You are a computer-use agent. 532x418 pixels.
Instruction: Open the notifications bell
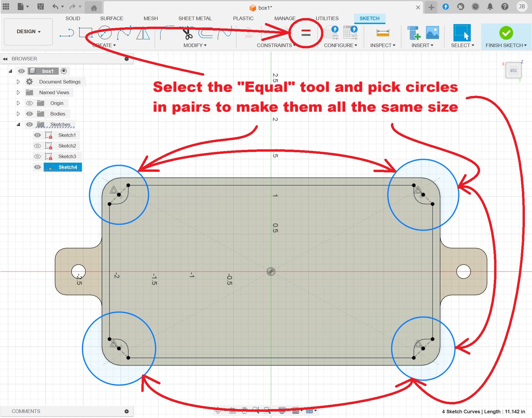click(490, 7)
